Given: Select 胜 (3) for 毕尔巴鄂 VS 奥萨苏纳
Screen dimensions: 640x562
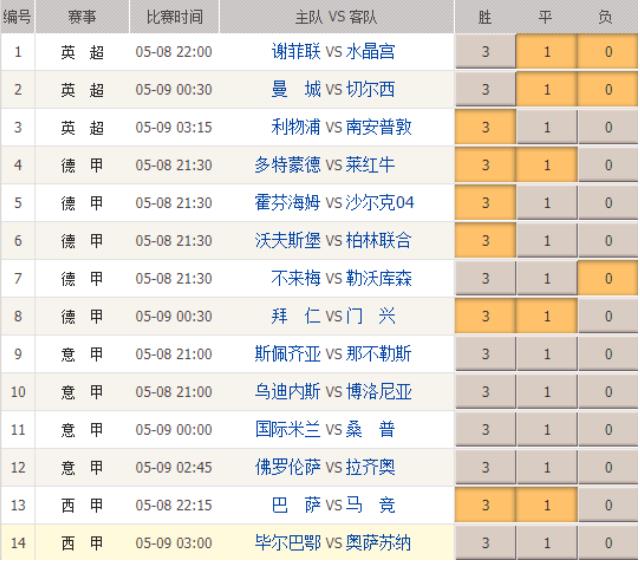Looking at the screenshot, I should click(x=485, y=543).
